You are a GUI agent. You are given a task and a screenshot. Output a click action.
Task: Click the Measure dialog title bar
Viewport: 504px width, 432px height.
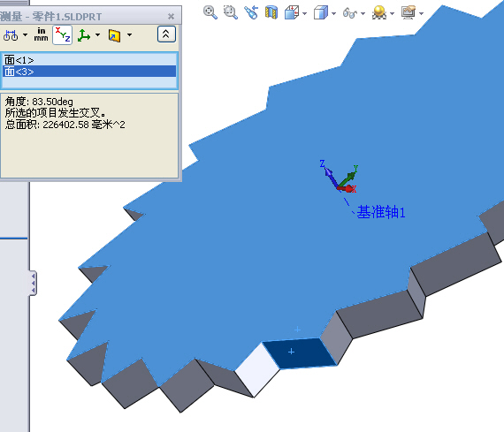[x=84, y=16]
